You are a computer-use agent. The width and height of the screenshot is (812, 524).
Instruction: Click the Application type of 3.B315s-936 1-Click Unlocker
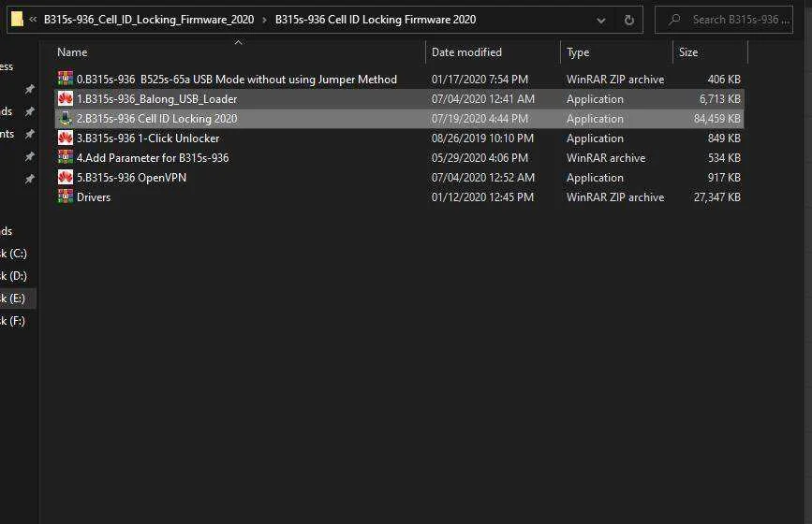coord(595,138)
